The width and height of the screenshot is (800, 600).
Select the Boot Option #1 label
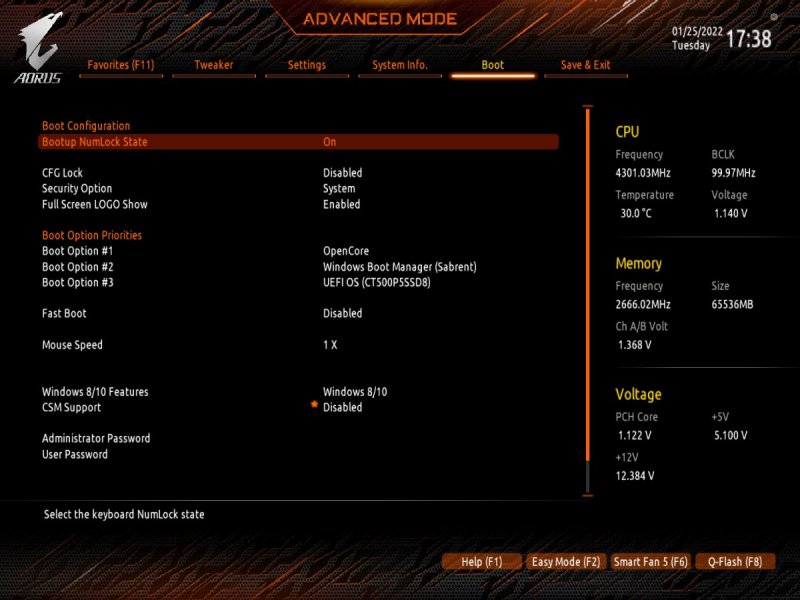(x=78, y=251)
